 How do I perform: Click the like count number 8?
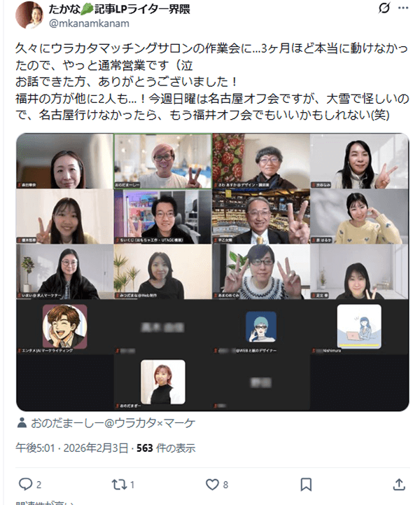click(225, 485)
